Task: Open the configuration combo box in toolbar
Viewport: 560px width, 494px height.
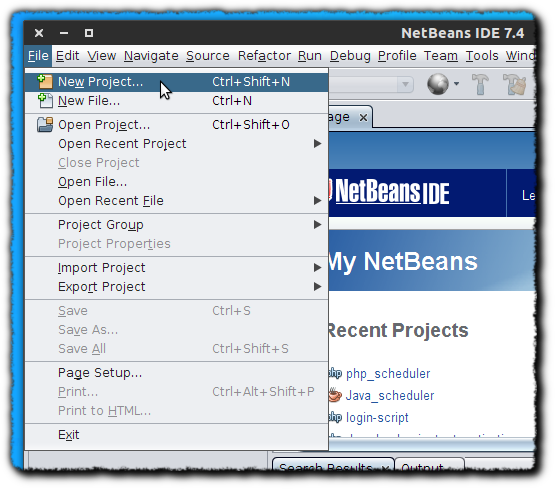Action: click(x=371, y=85)
